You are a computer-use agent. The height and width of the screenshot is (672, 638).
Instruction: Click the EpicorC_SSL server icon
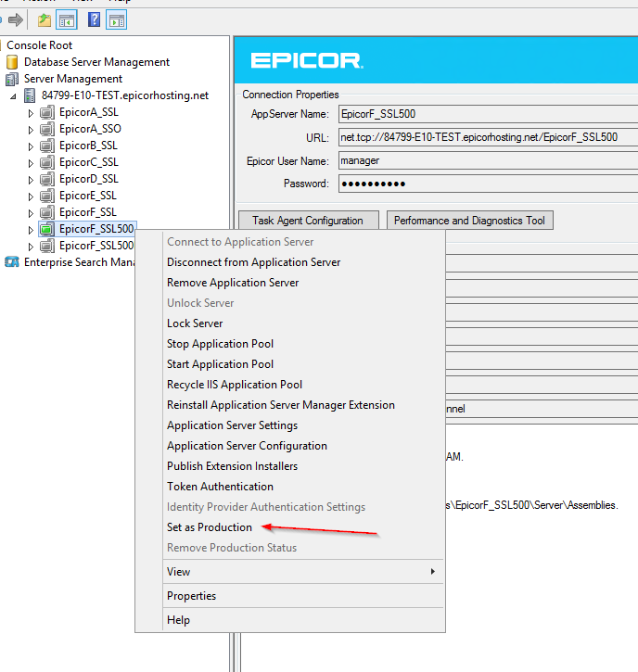coord(47,162)
